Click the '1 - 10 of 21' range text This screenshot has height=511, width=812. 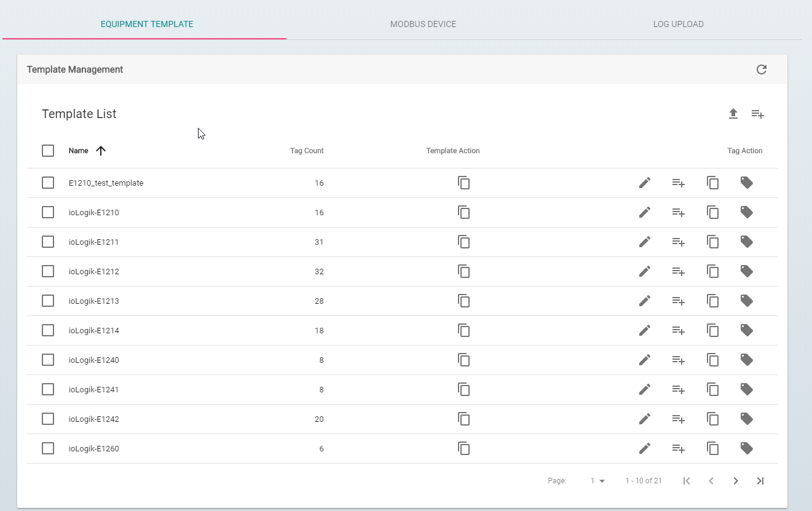pos(644,481)
